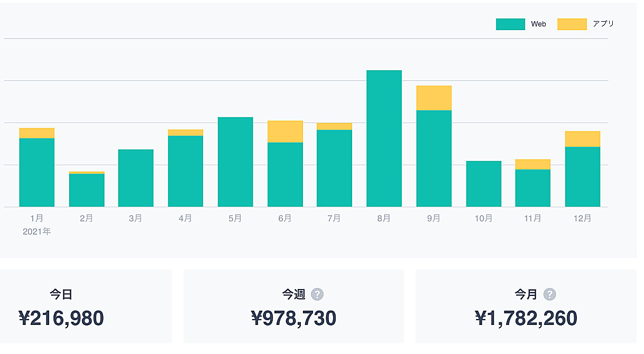Image resolution: width=644 pixels, height=354 pixels.
Task: Click the 今日 card heading
Action: pyautogui.click(x=61, y=294)
